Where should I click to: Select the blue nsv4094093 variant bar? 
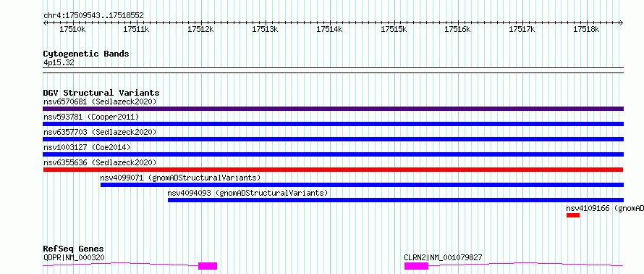tap(396, 200)
